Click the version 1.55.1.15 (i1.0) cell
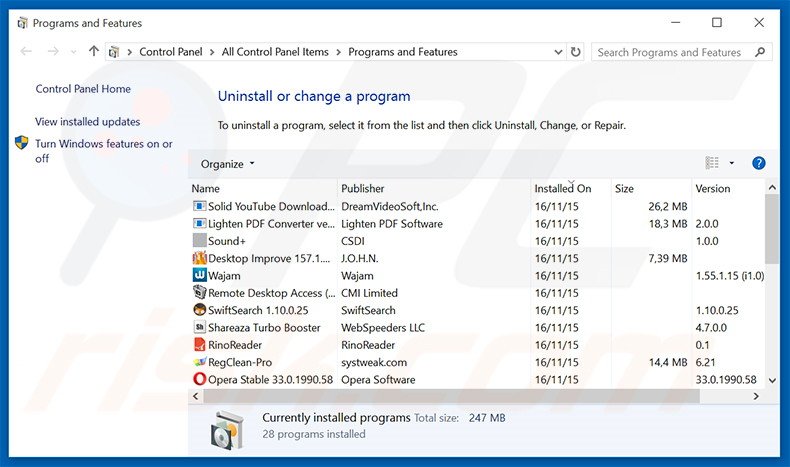Viewport: 790px width, 467px height. [730, 276]
